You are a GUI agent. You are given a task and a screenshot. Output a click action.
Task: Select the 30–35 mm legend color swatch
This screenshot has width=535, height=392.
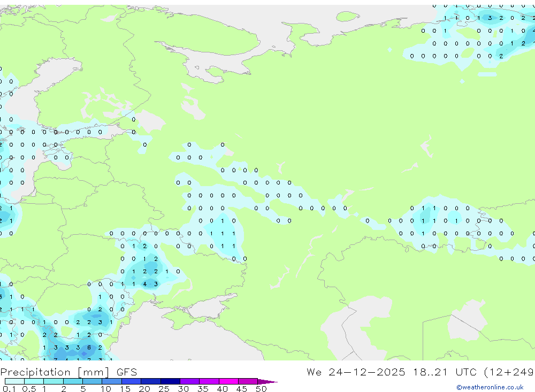pos(189,381)
